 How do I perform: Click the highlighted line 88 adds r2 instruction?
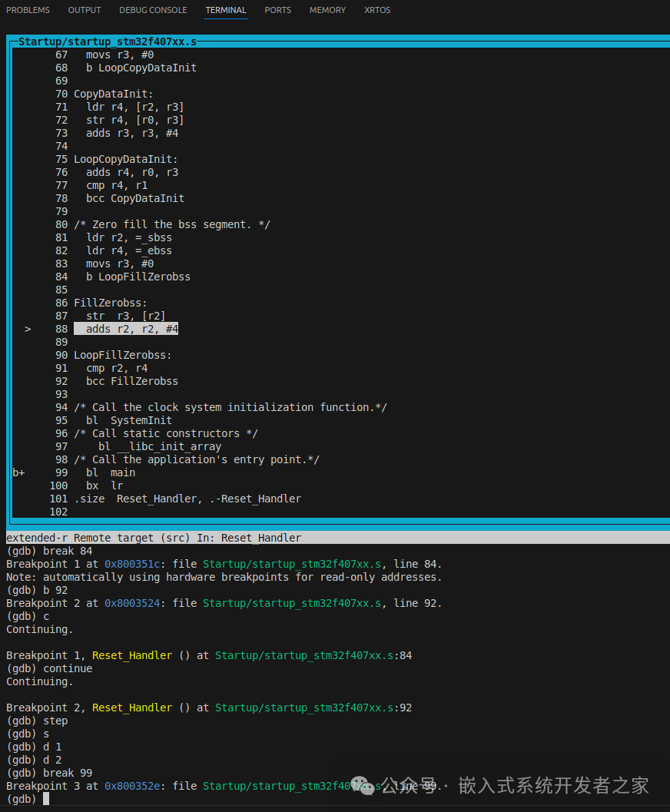pyautogui.click(x=126, y=329)
